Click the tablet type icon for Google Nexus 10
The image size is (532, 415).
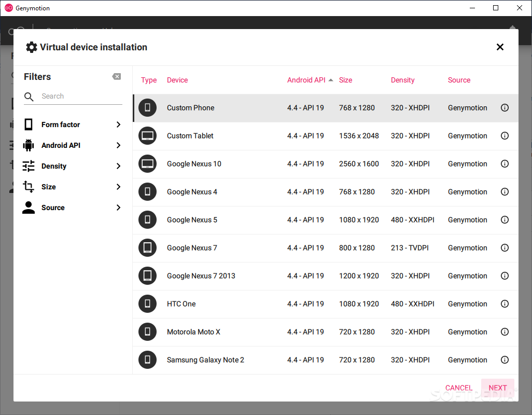click(147, 164)
